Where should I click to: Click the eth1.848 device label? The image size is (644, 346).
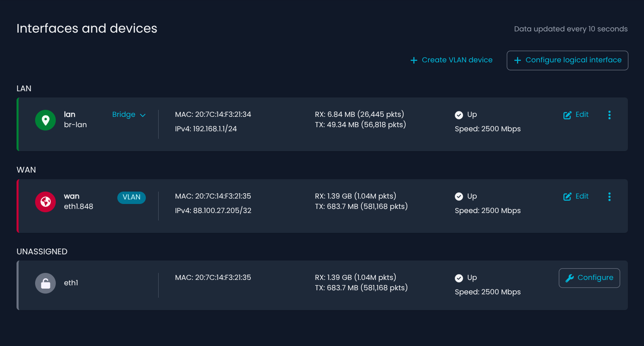pos(78,206)
